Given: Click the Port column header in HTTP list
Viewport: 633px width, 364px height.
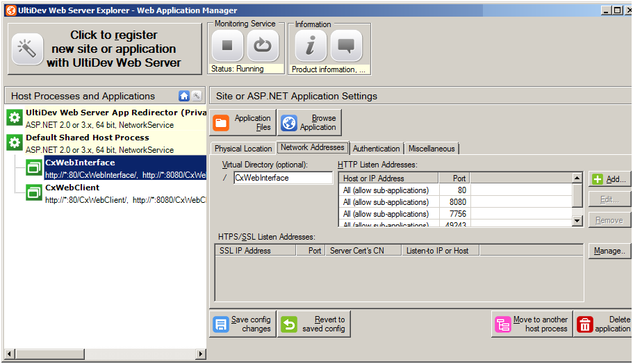Looking at the screenshot, I should [454, 179].
